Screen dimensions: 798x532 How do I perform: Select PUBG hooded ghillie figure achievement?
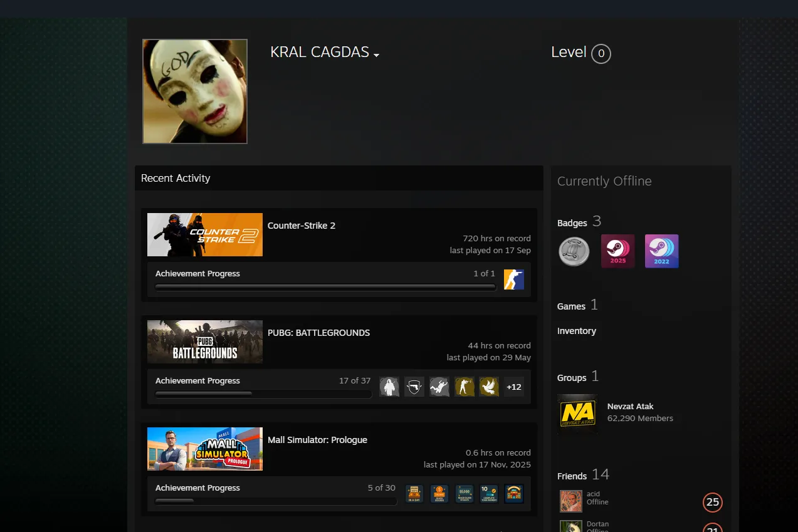tap(389, 387)
